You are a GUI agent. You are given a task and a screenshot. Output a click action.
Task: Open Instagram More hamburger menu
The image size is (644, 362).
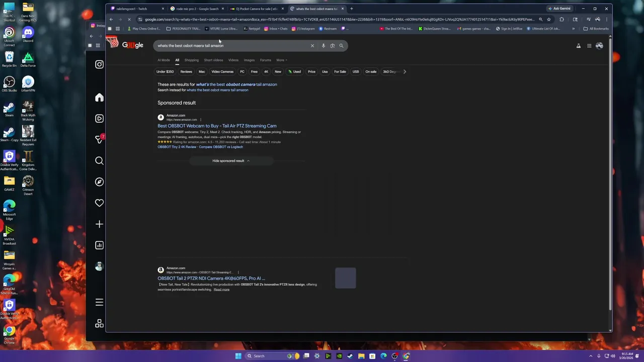point(99,302)
